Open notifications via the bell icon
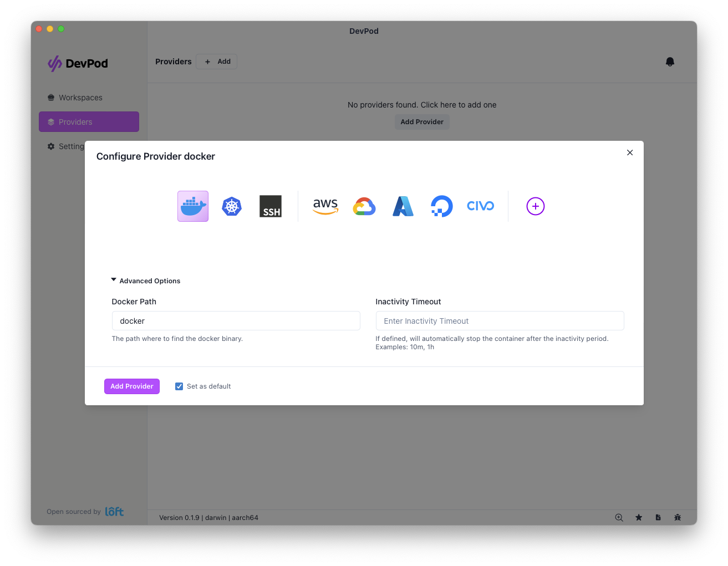728x566 pixels. point(670,62)
